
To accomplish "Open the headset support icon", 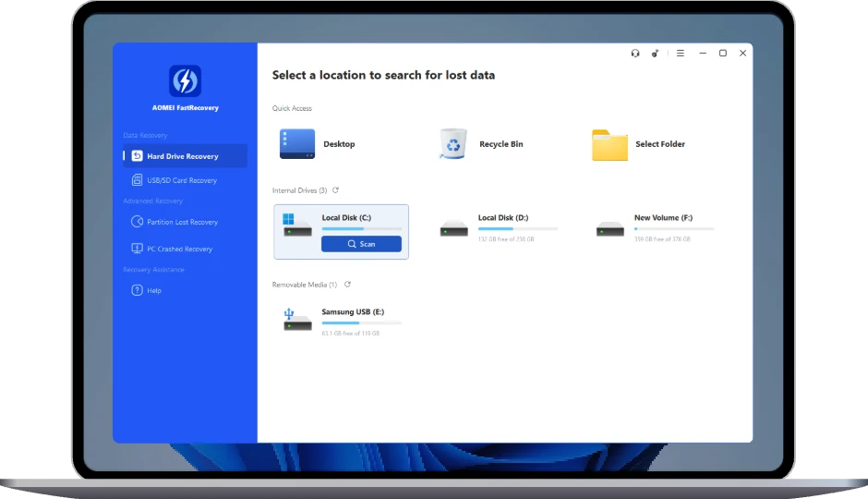I will pos(635,54).
